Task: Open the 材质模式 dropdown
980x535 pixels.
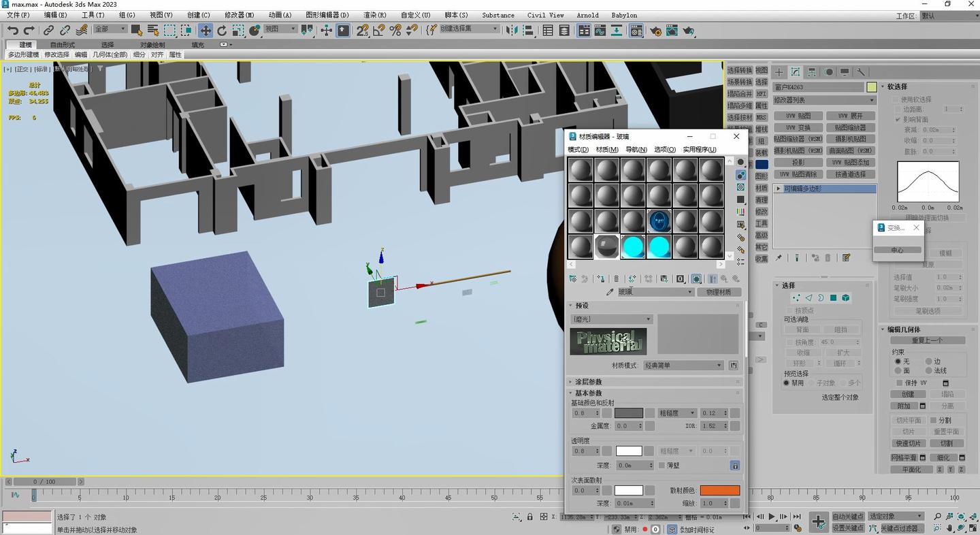Action: point(683,366)
